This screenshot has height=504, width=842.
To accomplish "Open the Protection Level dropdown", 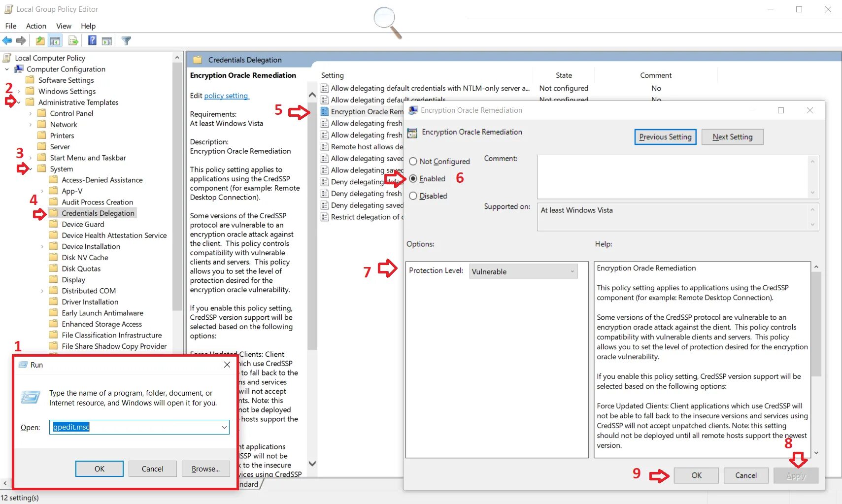I will click(523, 271).
